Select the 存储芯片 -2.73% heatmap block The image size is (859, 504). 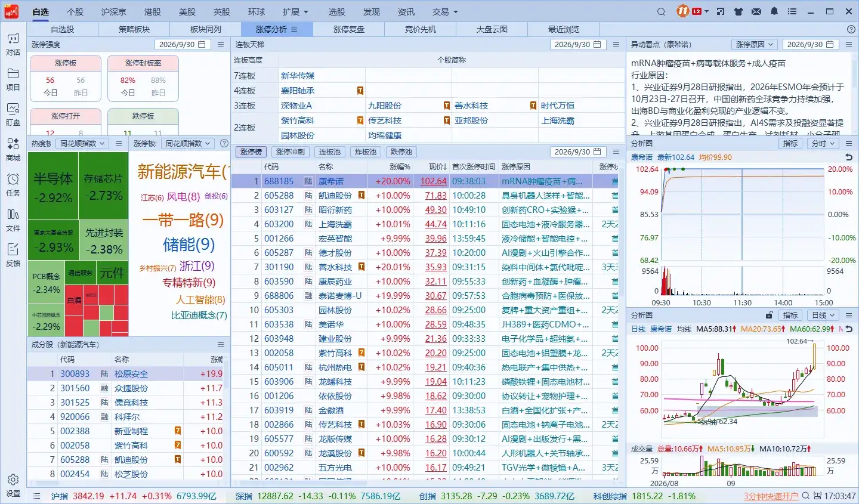coord(104,185)
